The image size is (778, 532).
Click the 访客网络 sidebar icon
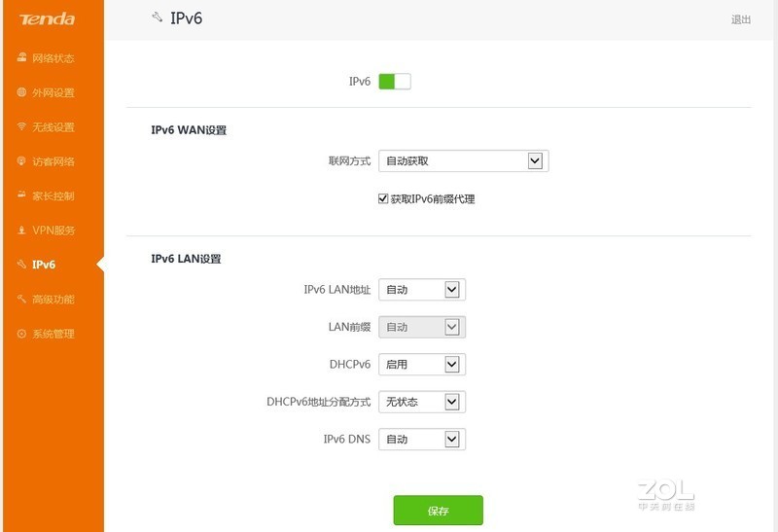[21, 161]
